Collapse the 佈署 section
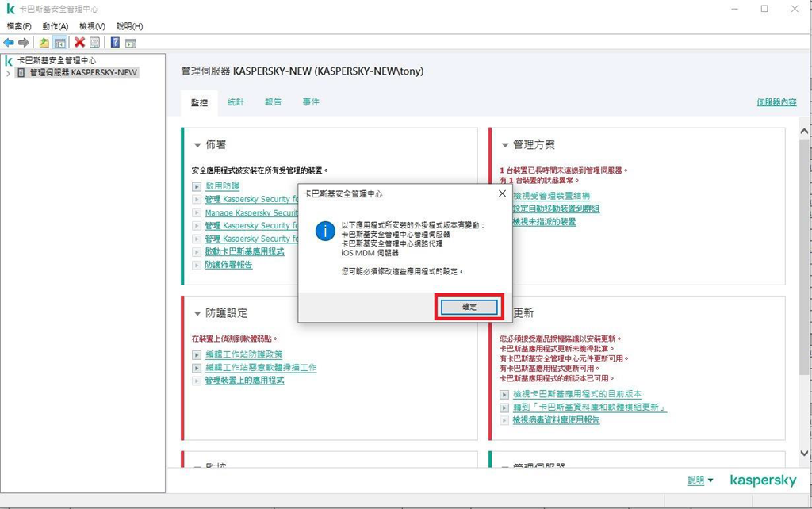 [197, 145]
